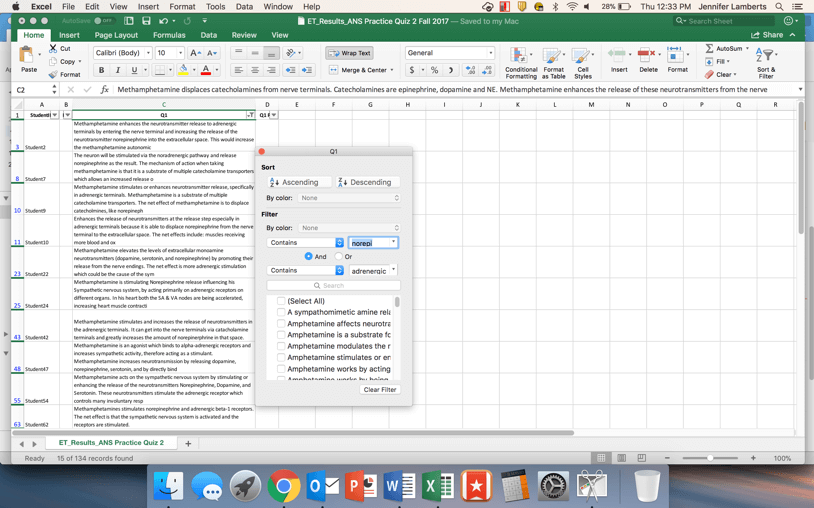Click Descending sort button
Screen dimensions: 814x508
[368, 182]
